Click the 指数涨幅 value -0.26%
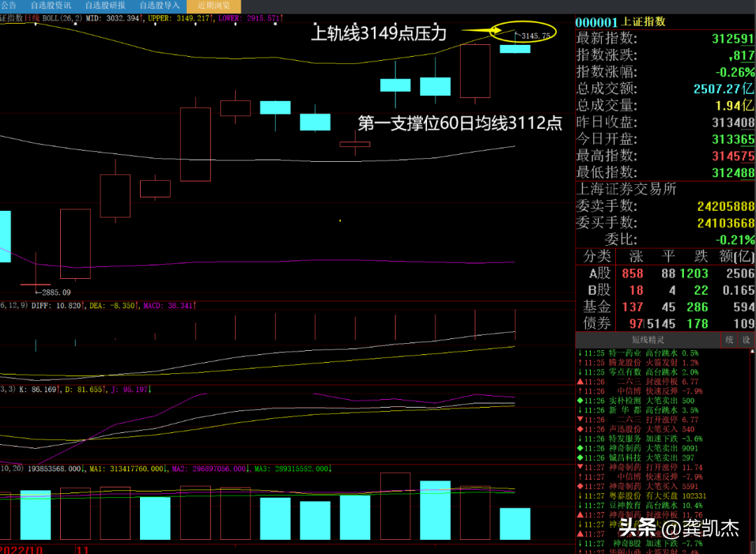 click(735, 72)
